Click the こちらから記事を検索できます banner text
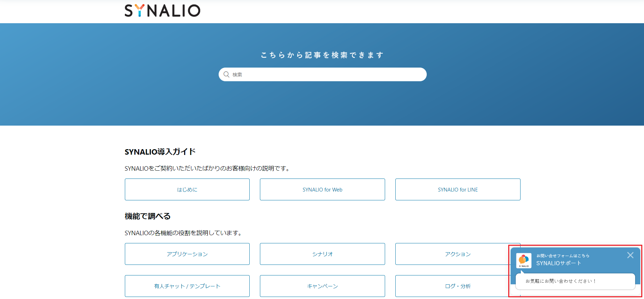 (x=322, y=55)
